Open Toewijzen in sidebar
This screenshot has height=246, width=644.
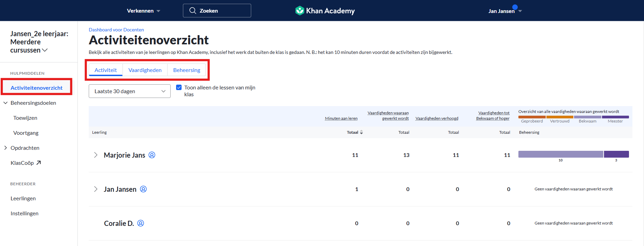[x=25, y=118]
